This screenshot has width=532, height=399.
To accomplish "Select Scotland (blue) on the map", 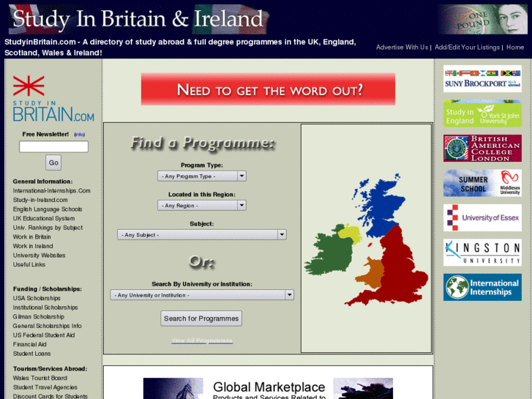I will 382,207.
